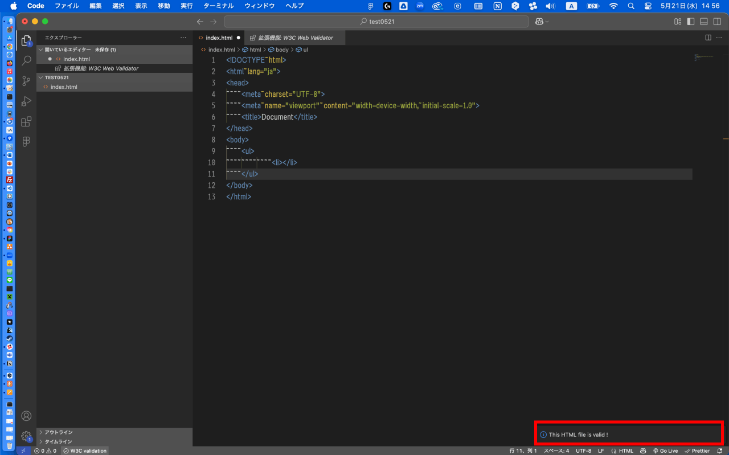Viewport: 729px width, 455px height.
Task: Click Go Live in status bar
Action: tap(664, 451)
